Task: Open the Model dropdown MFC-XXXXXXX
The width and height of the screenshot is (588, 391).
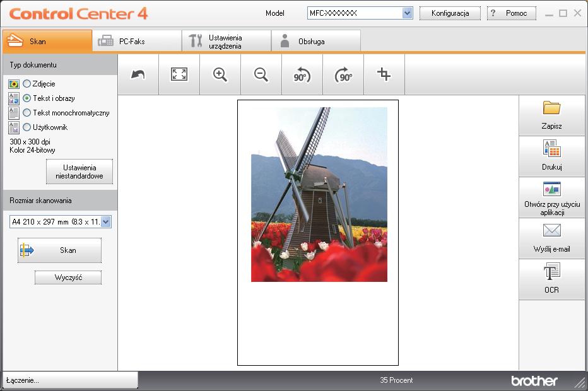Action: 360,13
